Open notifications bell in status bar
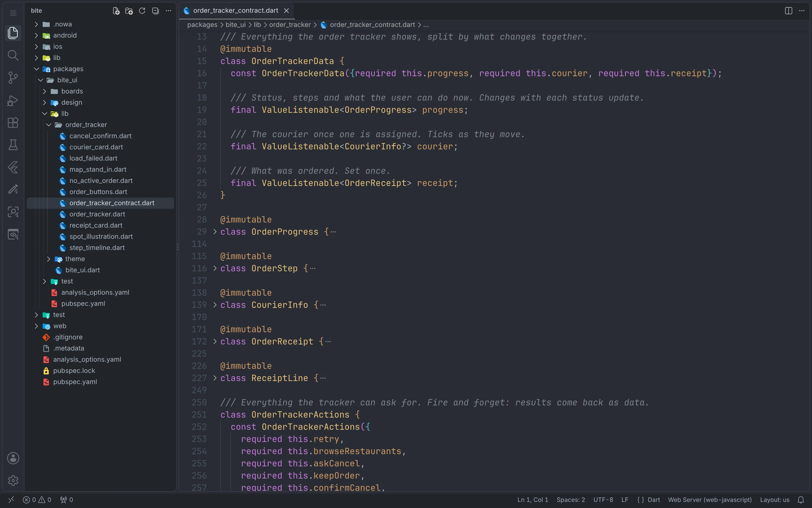The image size is (812, 508). [801, 500]
